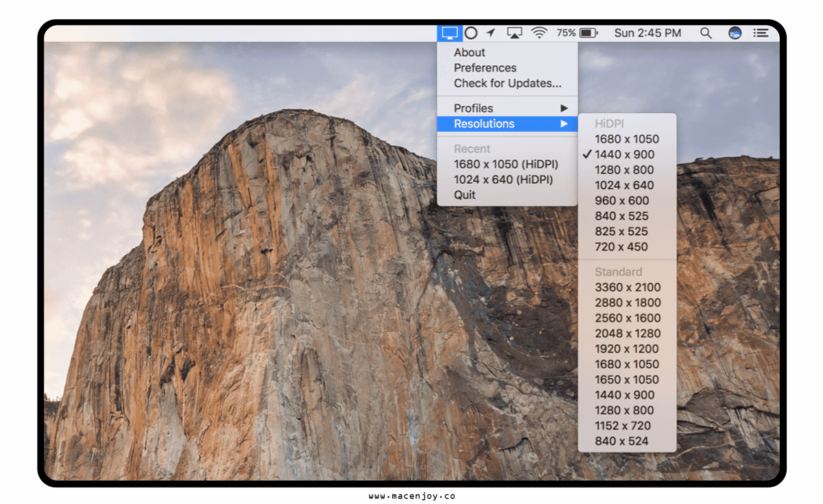Screen dimensions: 823x504
Task: Choose Standard 1280 x 800
Action: 627,410
